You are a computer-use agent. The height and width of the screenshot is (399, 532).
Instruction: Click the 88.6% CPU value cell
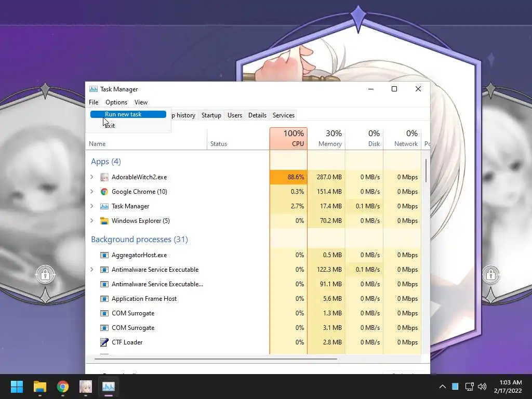289,177
